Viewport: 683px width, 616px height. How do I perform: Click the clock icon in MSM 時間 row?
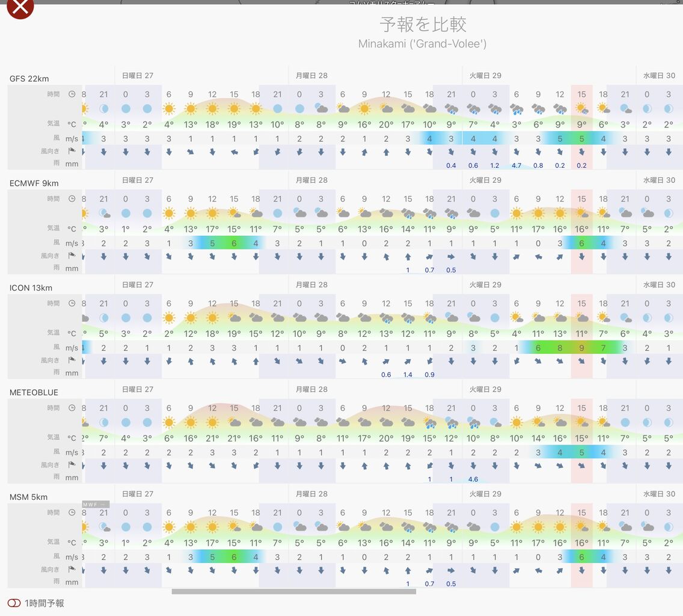[x=72, y=513]
